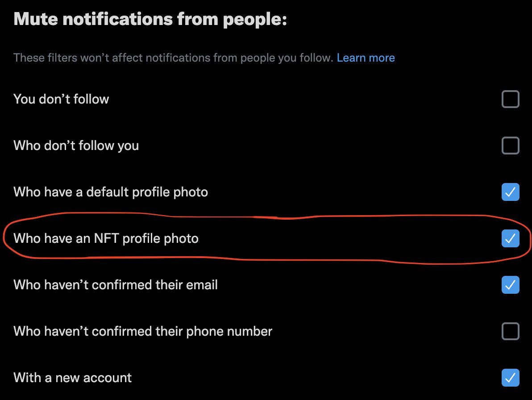
Task: Click the "With a new account" label
Action: tap(72, 378)
